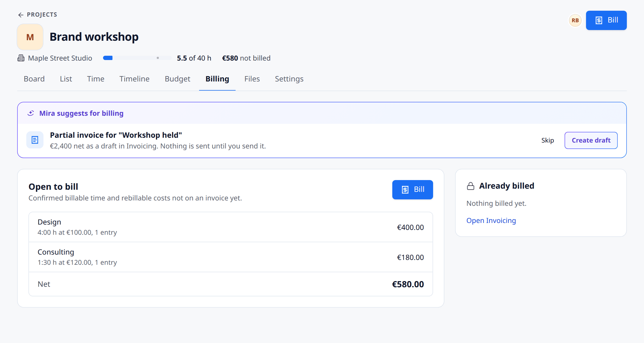Viewport: 644px width, 343px height.
Task: Click the Net total €580.00
Action: point(408,284)
